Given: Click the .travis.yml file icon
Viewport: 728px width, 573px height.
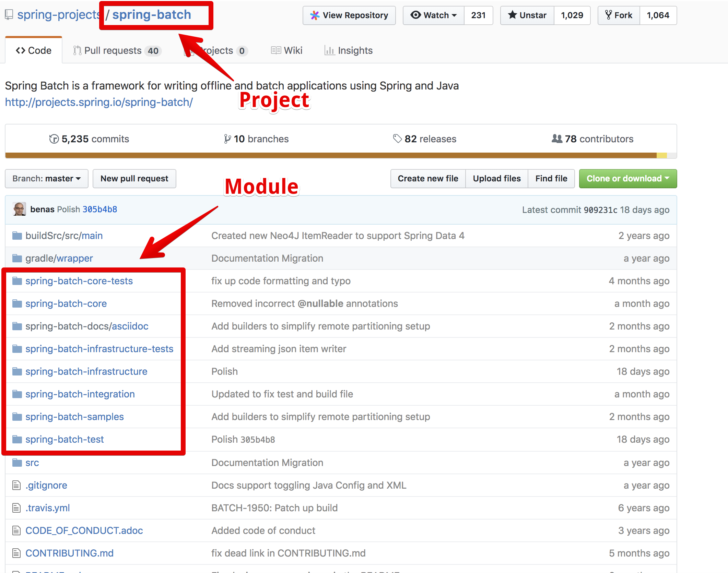Looking at the screenshot, I should click(x=16, y=508).
